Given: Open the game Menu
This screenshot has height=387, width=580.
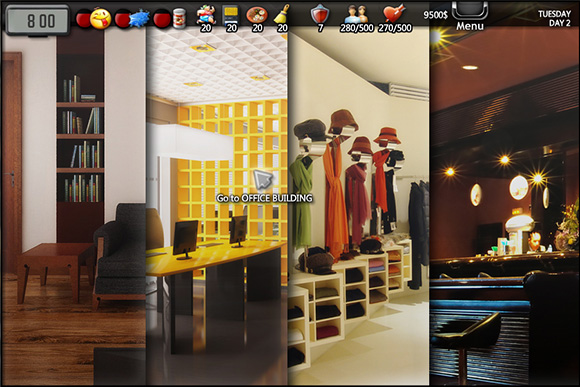Looking at the screenshot, I should pos(470,16).
